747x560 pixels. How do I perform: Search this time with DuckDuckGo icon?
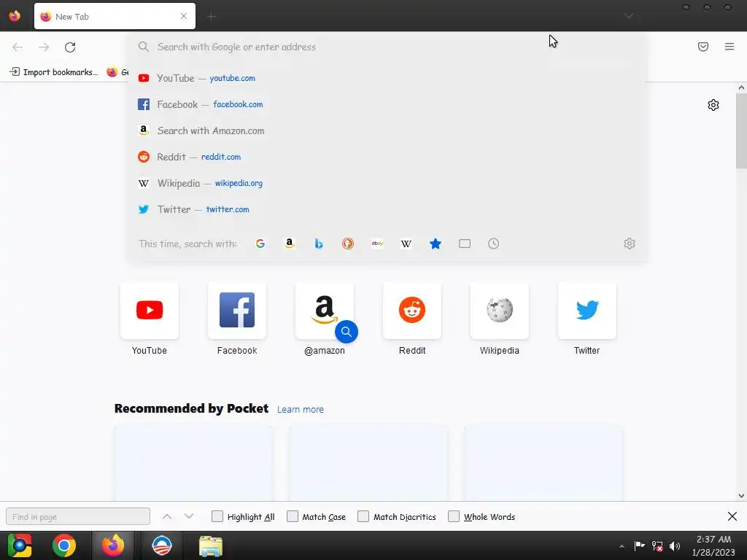pyautogui.click(x=348, y=244)
